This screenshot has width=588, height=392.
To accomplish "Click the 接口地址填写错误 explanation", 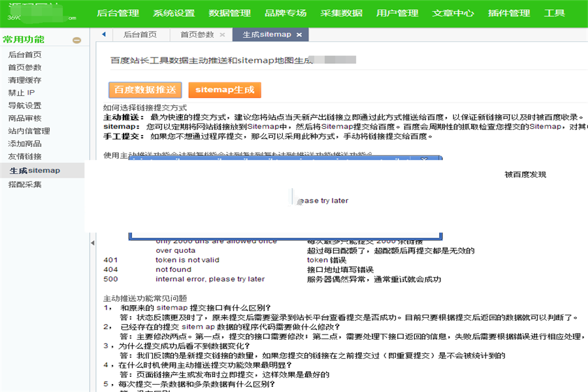I will coord(340,270).
